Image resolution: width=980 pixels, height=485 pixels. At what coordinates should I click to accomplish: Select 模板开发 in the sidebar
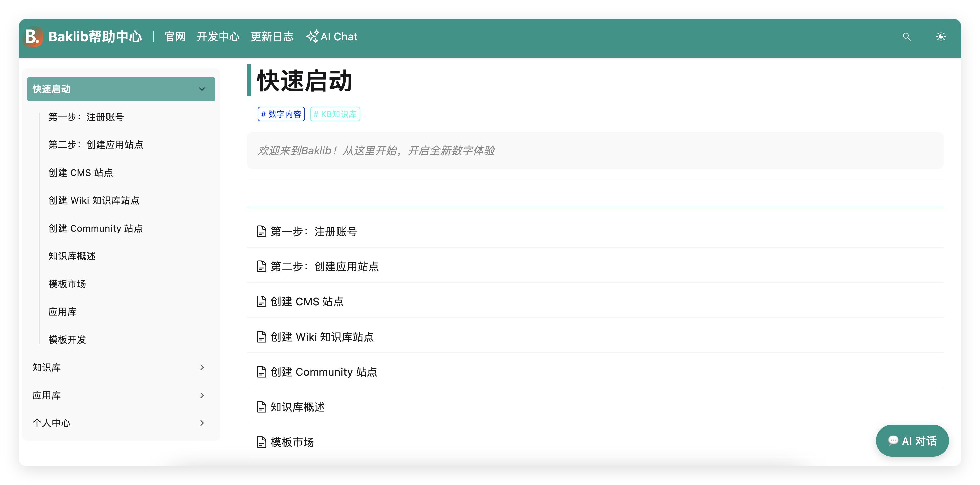(x=67, y=339)
